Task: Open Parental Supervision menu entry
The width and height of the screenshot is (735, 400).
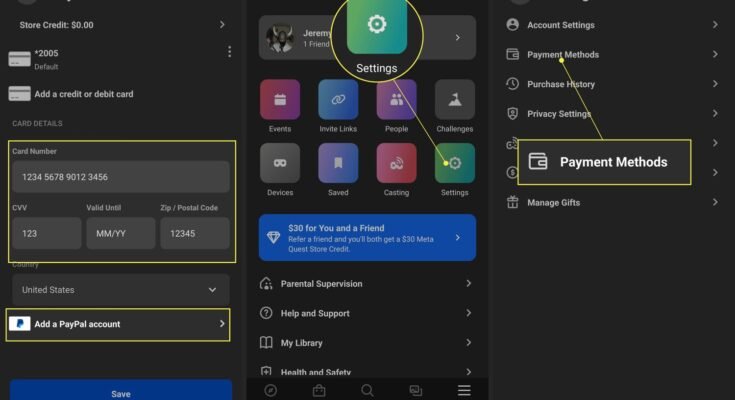Action: 367,283
